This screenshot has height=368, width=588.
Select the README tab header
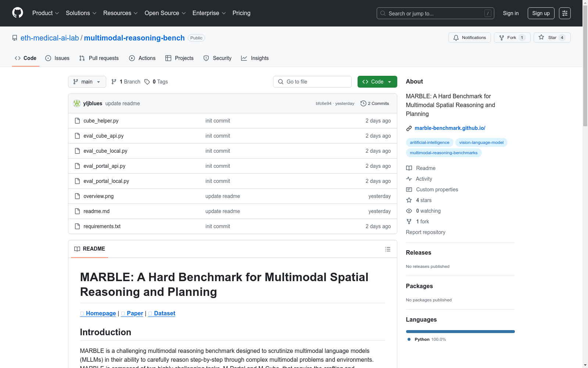90,249
